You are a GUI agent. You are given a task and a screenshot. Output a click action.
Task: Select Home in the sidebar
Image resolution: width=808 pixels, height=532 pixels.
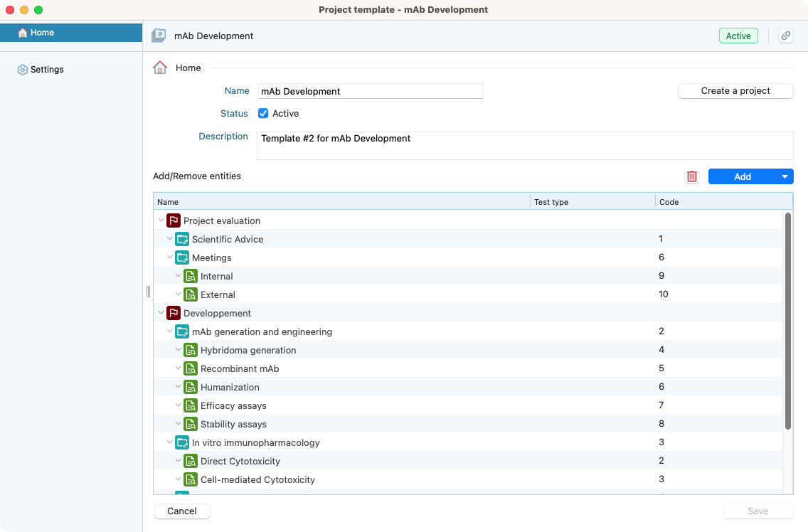(x=42, y=33)
